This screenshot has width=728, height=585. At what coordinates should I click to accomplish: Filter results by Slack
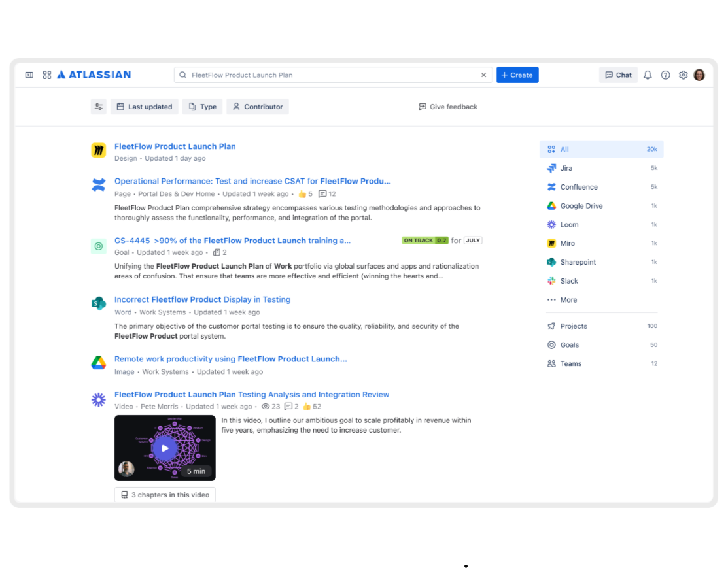tap(601, 281)
